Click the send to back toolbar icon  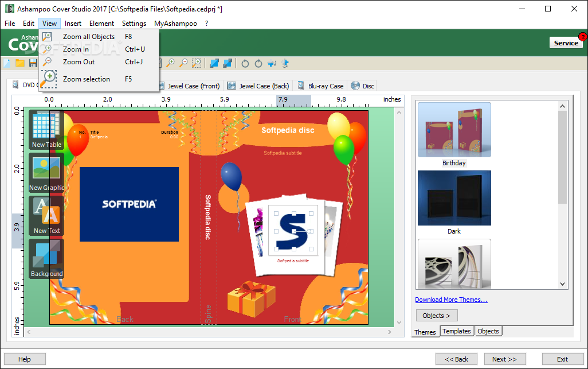pos(228,63)
